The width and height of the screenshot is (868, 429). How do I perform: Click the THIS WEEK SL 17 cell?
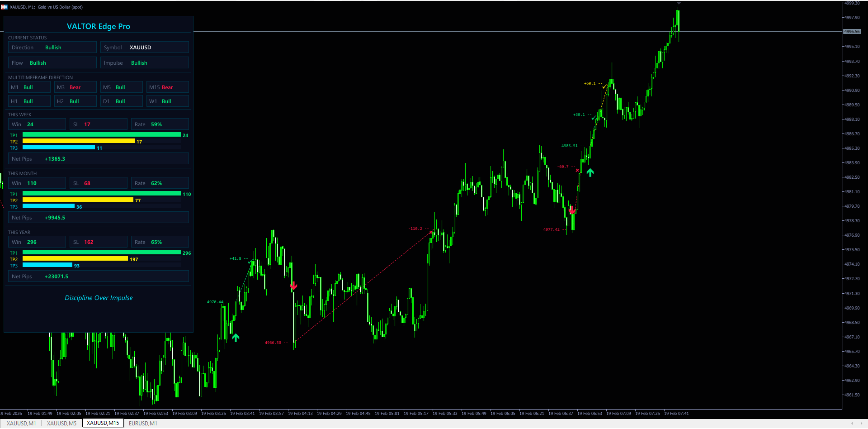[99, 124]
